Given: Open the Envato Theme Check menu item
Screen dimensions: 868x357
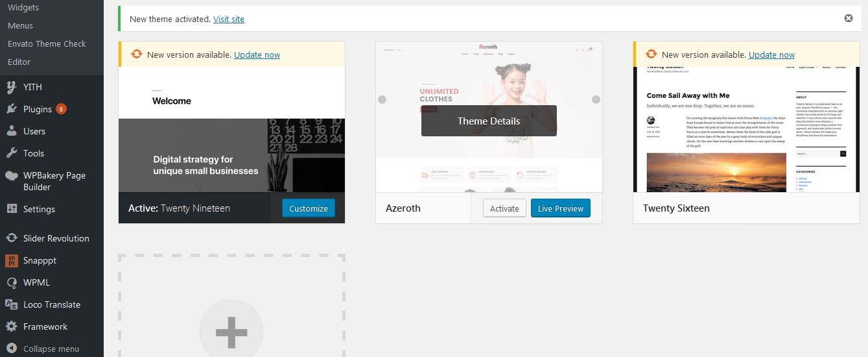Looking at the screenshot, I should click(x=47, y=43).
